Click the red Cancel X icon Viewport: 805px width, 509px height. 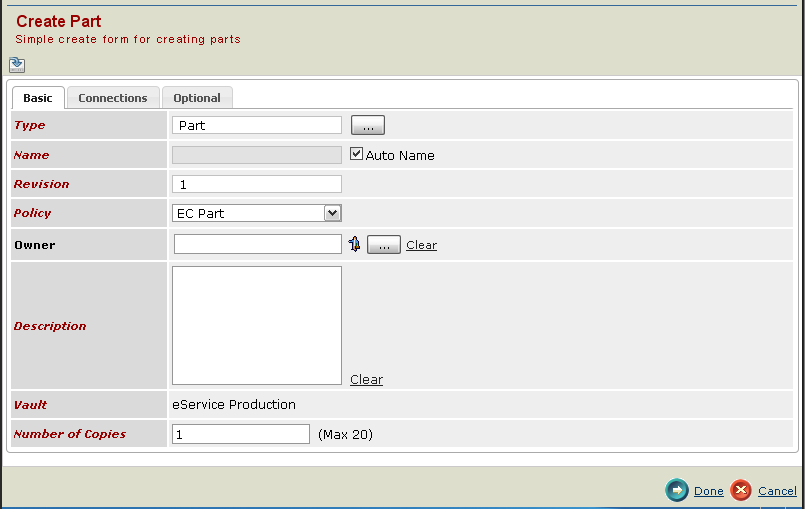(x=741, y=490)
